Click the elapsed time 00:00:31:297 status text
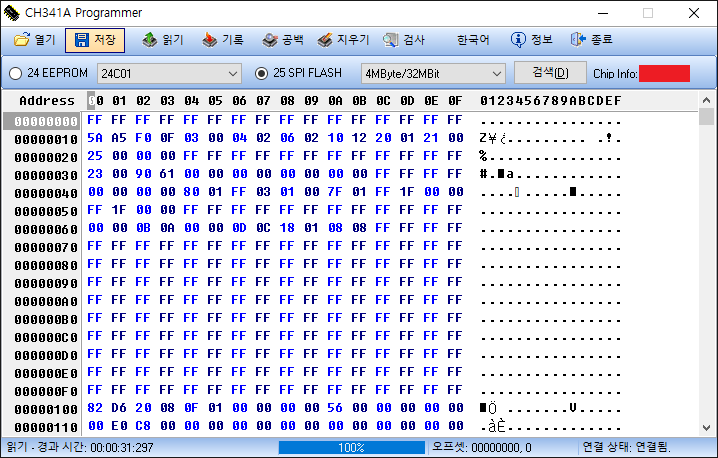Image resolution: width=718 pixels, height=458 pixels. (122, 447)
